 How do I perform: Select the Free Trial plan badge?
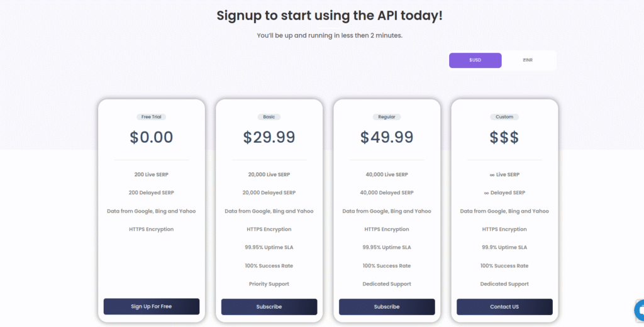click(152, 117)
